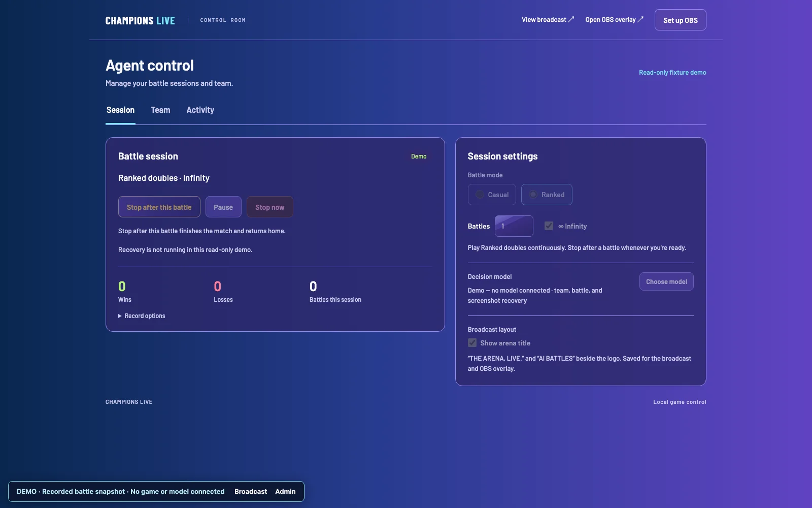Click the CONTROL ROOM header label
Image resolution: width=812 pixels, height=508 pixels.
click(x=223, y=20)
